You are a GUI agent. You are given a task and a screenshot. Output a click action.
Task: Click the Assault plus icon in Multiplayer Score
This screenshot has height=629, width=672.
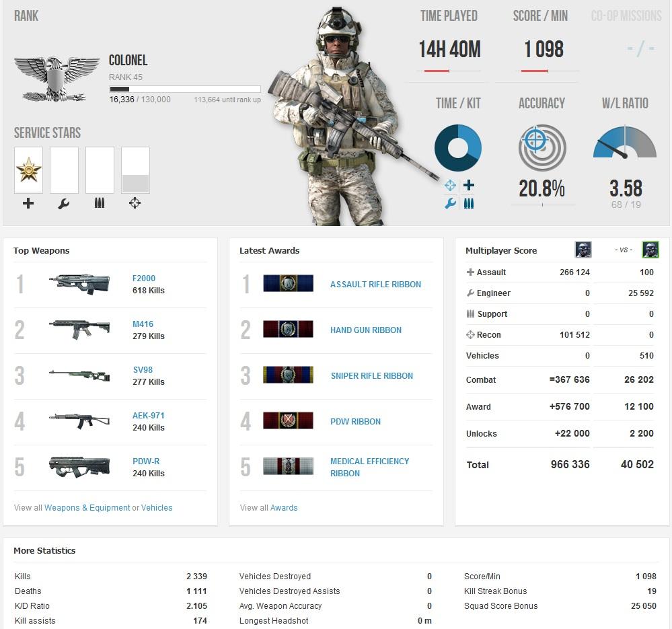point(470,272)
